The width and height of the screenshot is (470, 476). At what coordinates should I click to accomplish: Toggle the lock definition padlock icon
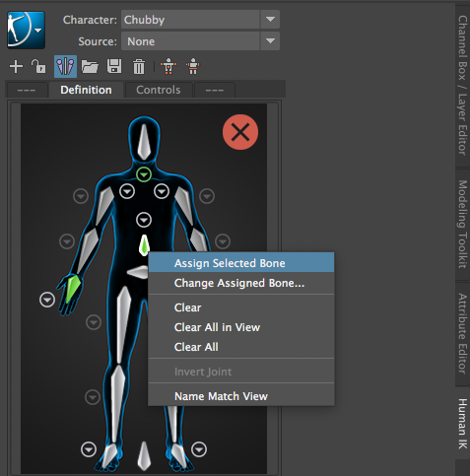pyautogui.click(x=38, y=66)
